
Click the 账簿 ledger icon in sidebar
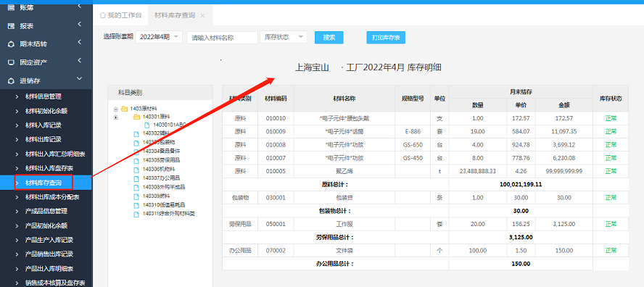11,7
